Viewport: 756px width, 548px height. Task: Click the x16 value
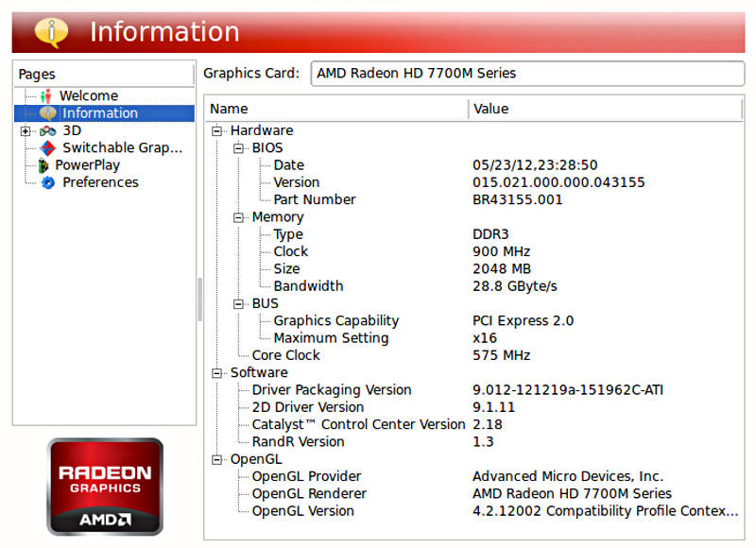[x=485, y=338]
